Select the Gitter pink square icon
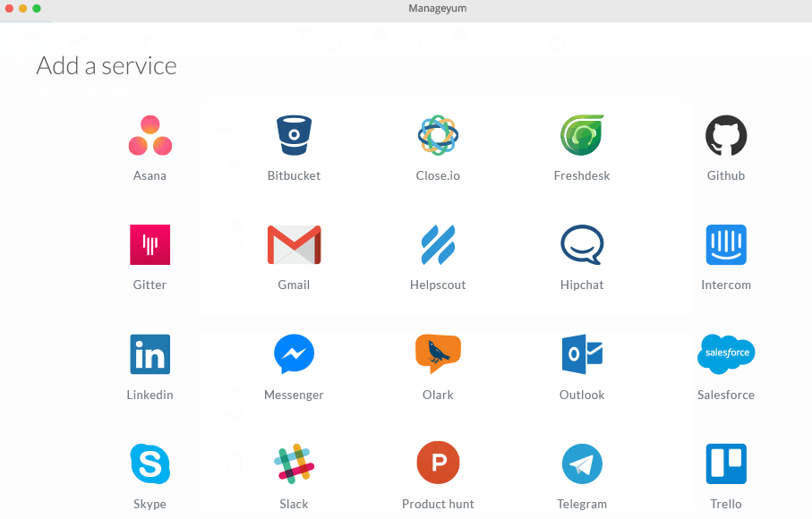This screenshot has width=812, height=519. pos(150,245)
